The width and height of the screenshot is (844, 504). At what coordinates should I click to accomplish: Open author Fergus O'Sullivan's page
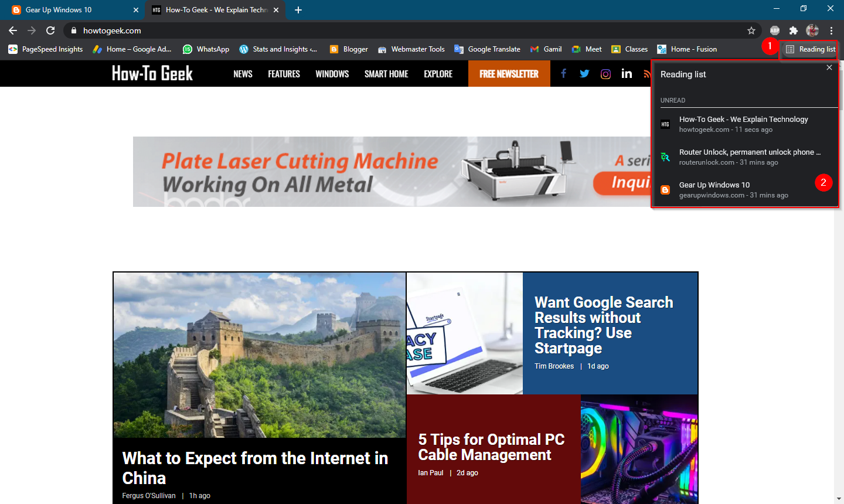149,496
